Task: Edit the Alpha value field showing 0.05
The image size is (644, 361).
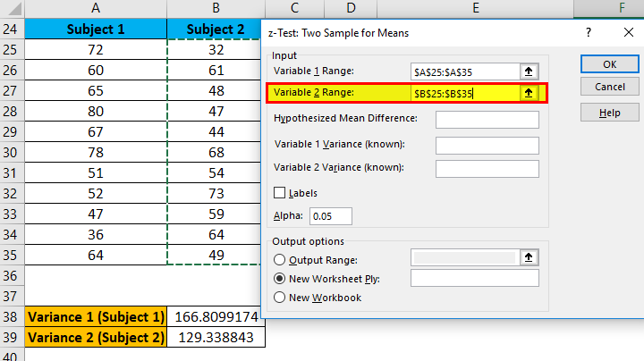Action: [x=331, y=216]
